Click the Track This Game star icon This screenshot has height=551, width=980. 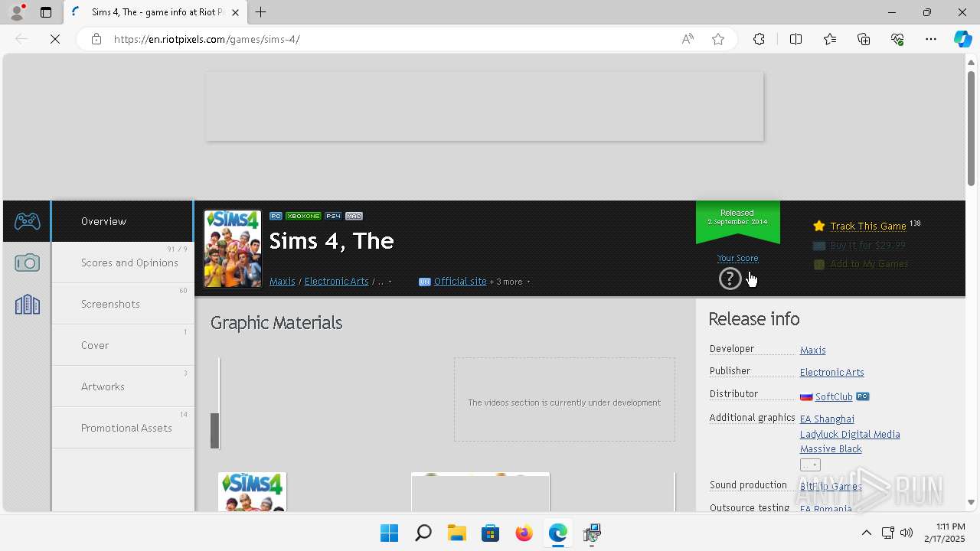coord(819,226)
